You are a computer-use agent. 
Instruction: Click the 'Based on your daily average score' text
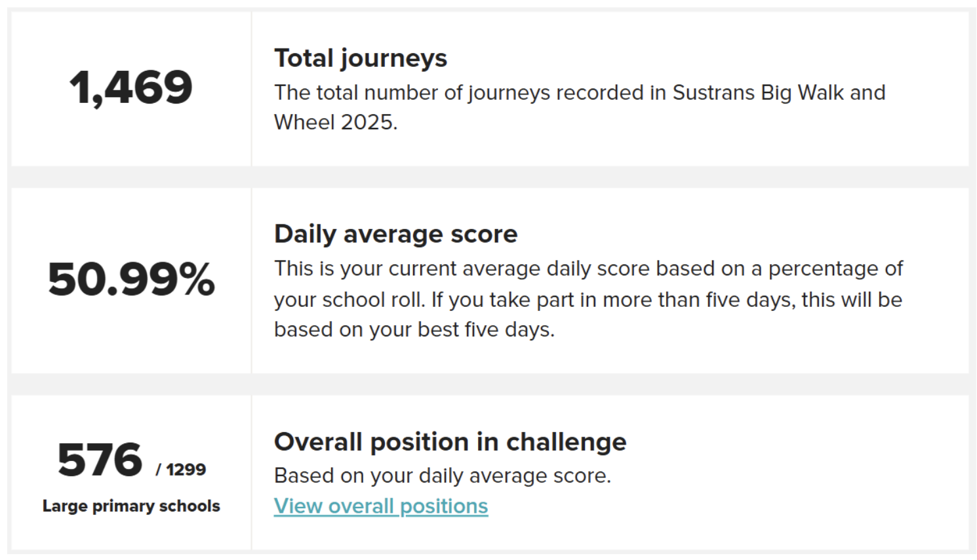tap(443, 475)
